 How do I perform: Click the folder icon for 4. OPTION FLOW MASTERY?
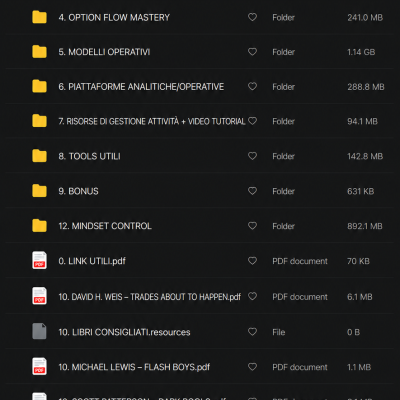39,17
